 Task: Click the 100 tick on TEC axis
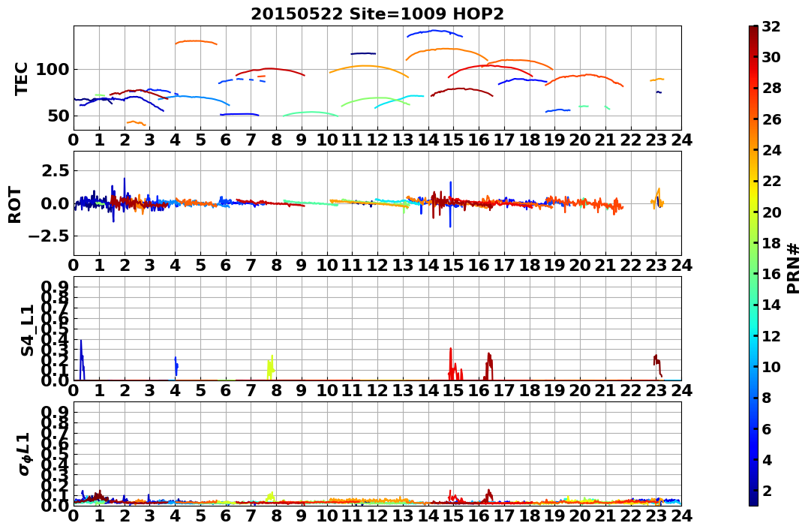click(x=53, y=70)
